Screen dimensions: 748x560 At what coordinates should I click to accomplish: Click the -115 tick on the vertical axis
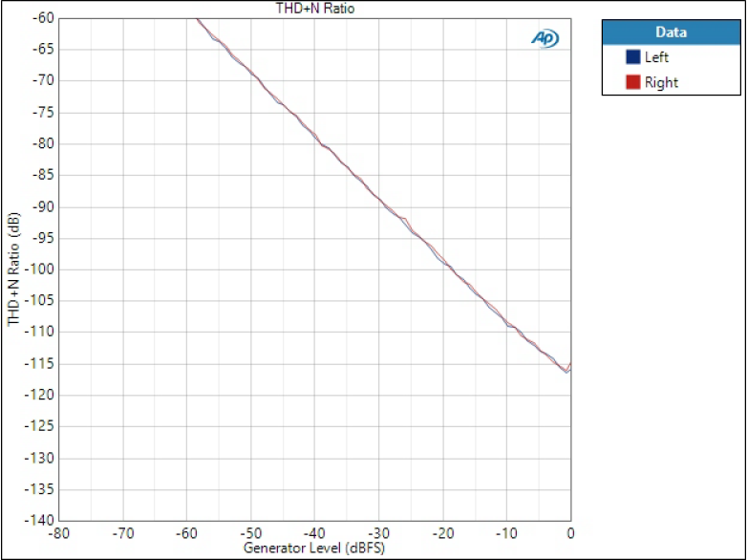39,364
